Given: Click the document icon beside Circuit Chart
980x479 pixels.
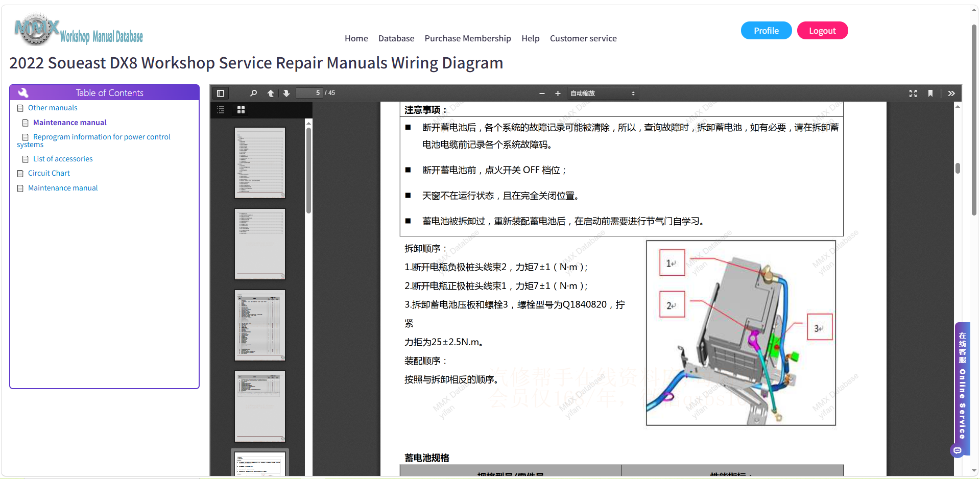Looking at the screenshot, I should point(20,174).
